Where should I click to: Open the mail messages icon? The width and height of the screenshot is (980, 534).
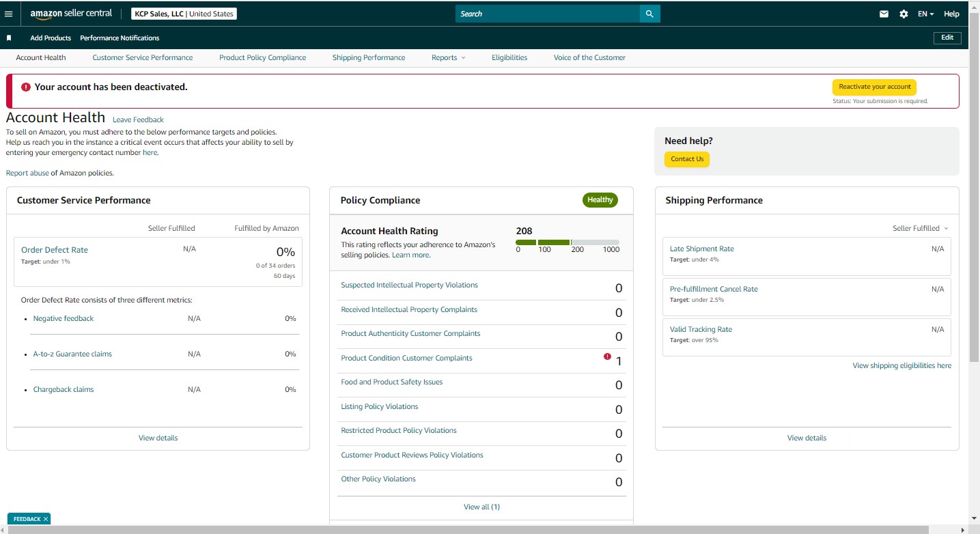(x=884, y=14)
